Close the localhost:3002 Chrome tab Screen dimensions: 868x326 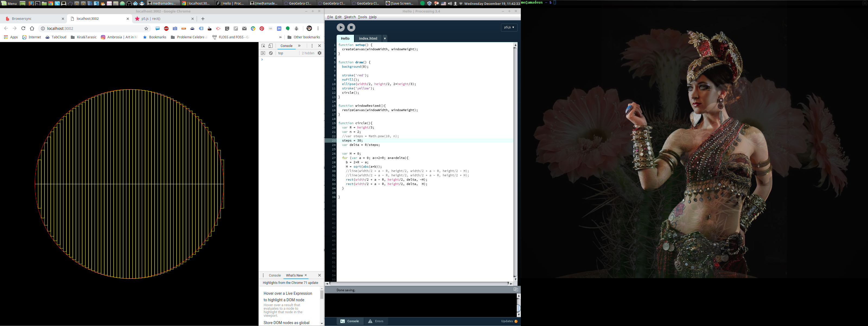pyautogui.click(x=128, y=19)
